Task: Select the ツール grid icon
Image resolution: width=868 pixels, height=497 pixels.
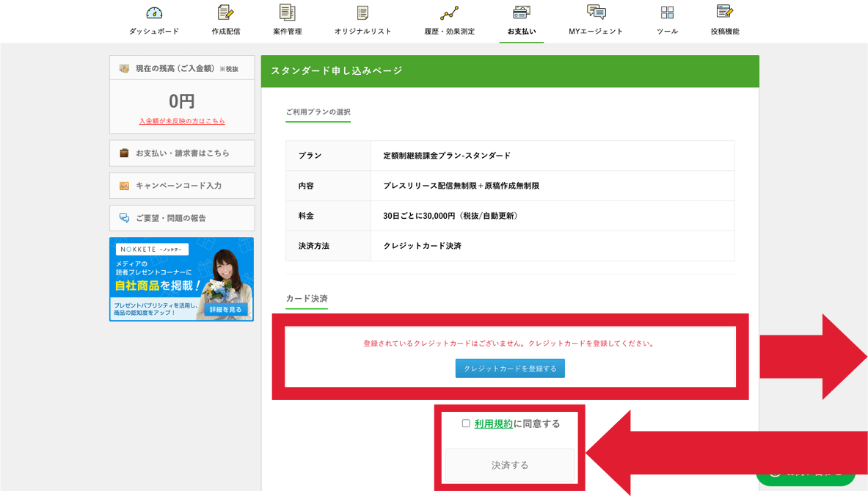Action: pyautogui.click(x=667, y=12)
